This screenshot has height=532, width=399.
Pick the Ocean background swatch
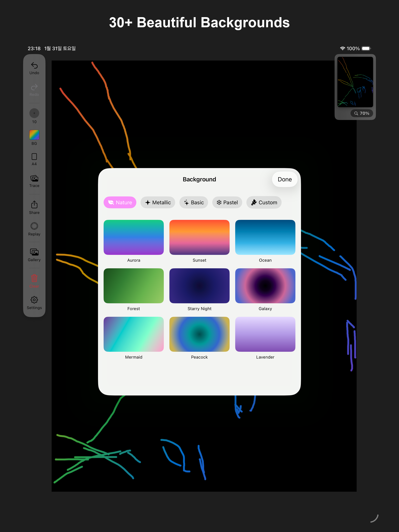(265, 237)
